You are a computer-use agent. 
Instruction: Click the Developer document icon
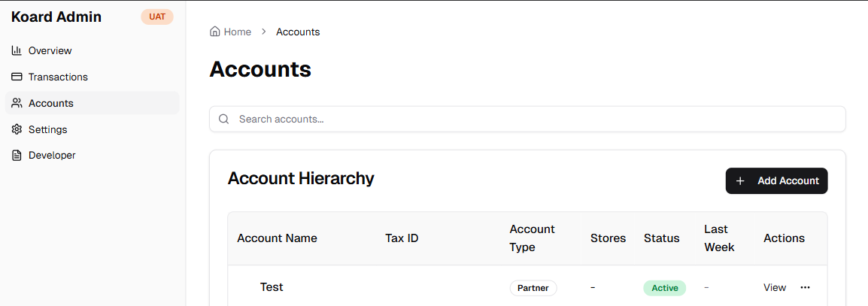coord(17,156)
